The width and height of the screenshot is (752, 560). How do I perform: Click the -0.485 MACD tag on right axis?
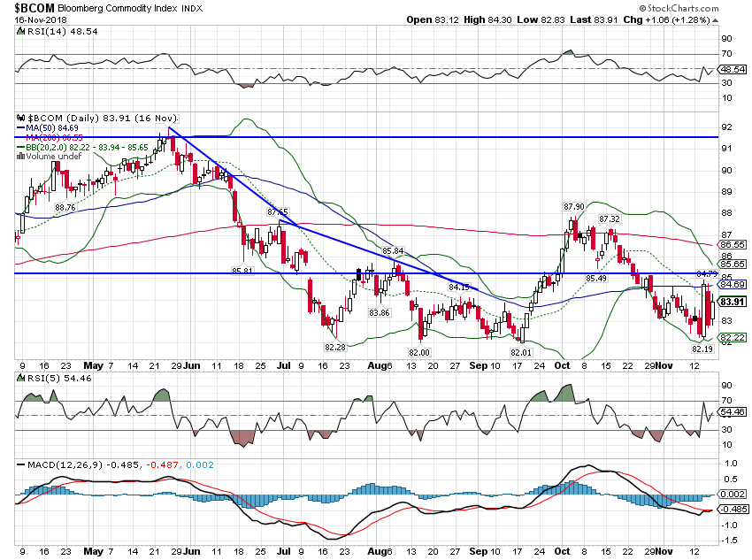(x=733, y=510)
